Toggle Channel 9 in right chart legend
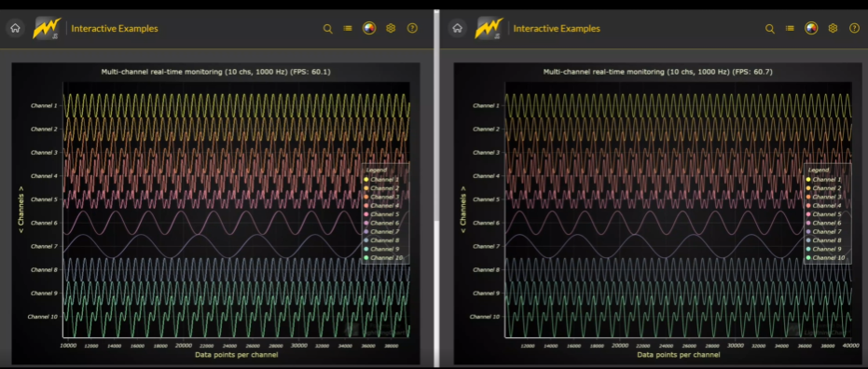868x369 pixels. (x=824, y=249)
